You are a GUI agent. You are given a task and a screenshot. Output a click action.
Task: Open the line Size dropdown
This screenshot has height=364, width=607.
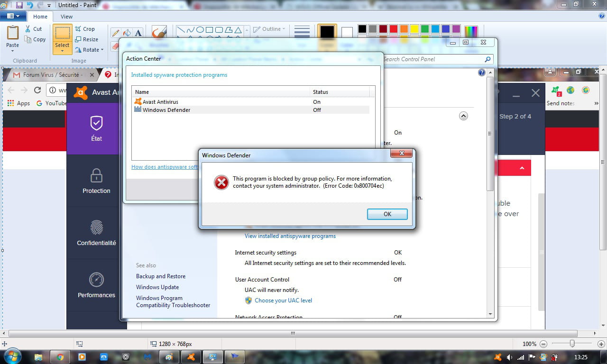[302, 32]
